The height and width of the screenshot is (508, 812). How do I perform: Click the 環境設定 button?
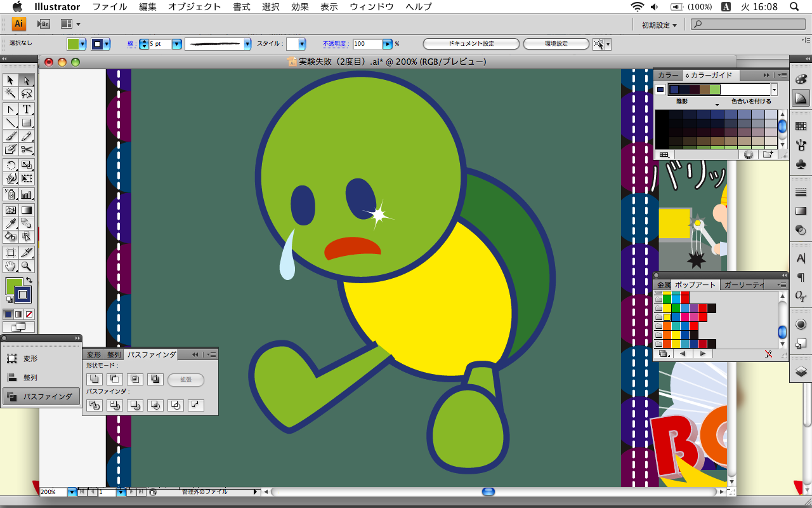point(556,44)
